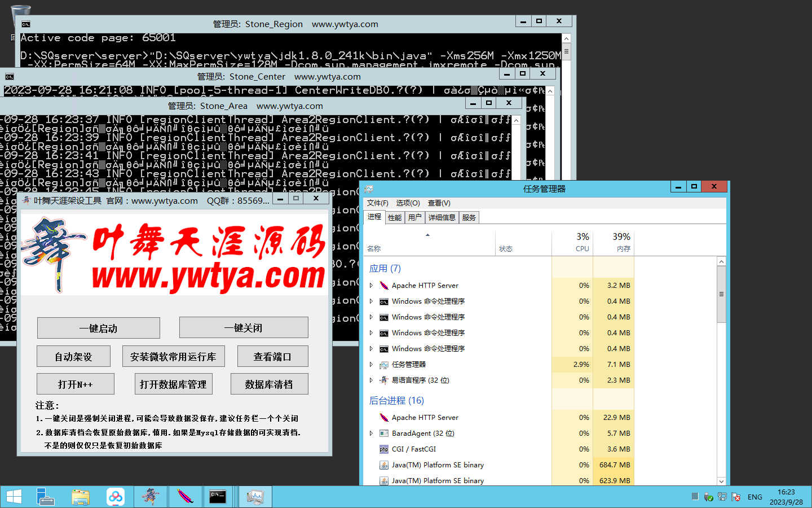The image size is (812, 508).
Task: Select the 进程 tab
Action: 374,217
